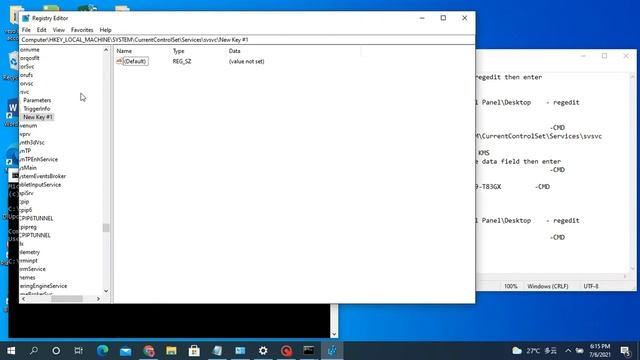The height and width of the screenshot is (360, 640).
Task: Open the Mail app from taskbar
Action: click(x=126, y=350)
